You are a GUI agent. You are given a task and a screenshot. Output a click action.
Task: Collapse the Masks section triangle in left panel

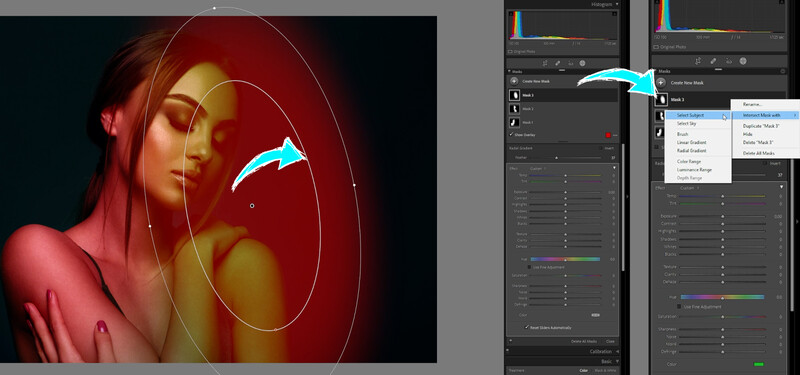click(x=509, y=72)
